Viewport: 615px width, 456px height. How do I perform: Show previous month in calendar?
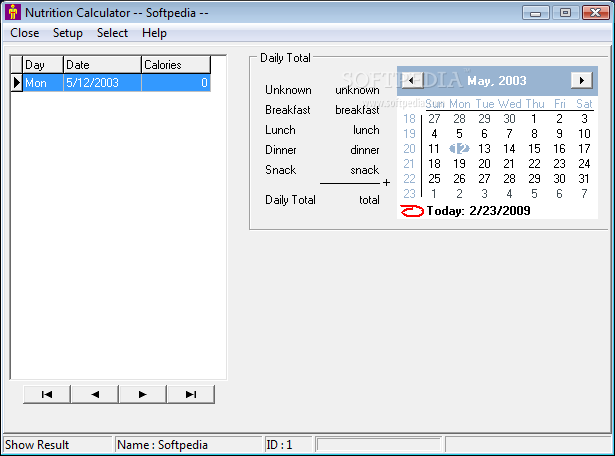(x=411, y=81)
